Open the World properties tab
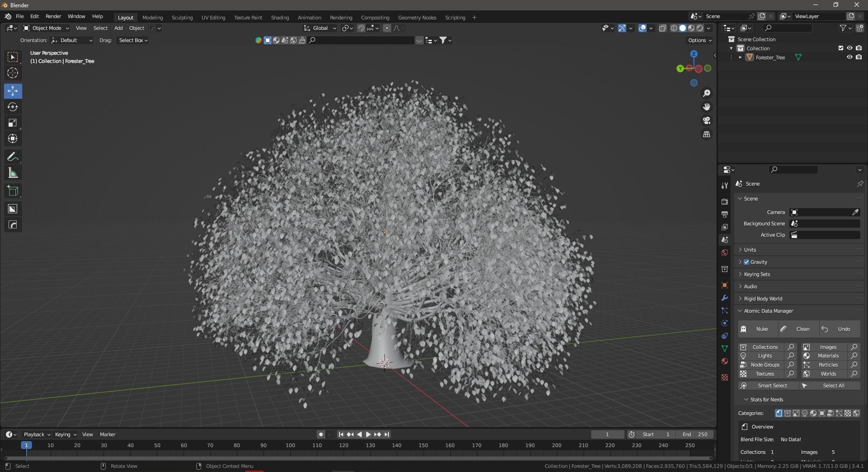The width and height of the screenshot is (868, 472). (725, 253)
